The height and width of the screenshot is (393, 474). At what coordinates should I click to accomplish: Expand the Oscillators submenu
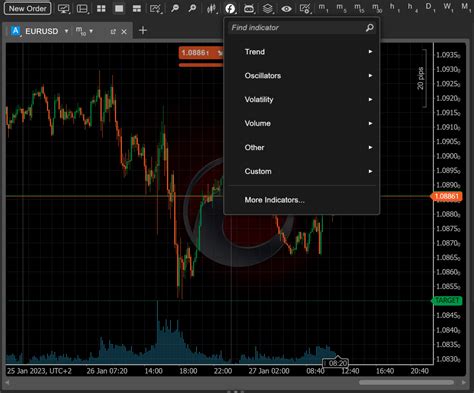point(302,76)
